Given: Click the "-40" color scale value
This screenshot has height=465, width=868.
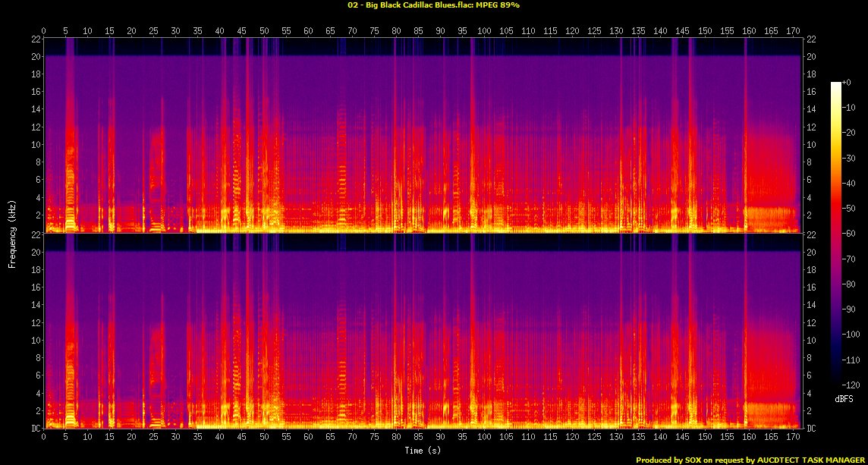Looking at the screenshot, I should click(848, 183).
